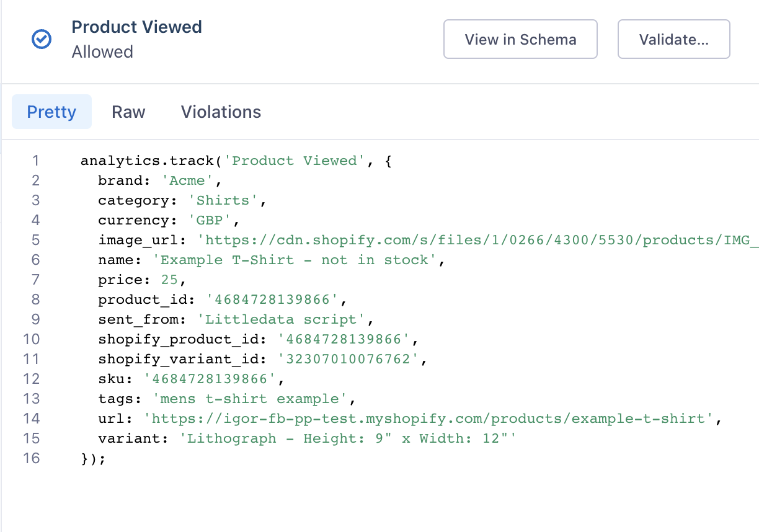759x532 pixels.
Task: Select tags value 'mens t-shirt example'
Action: [249, 399]
